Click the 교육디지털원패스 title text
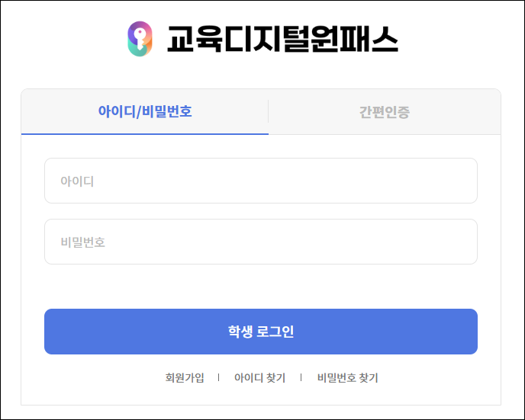This screenshot has width=525, height=420. click(282, 39)
